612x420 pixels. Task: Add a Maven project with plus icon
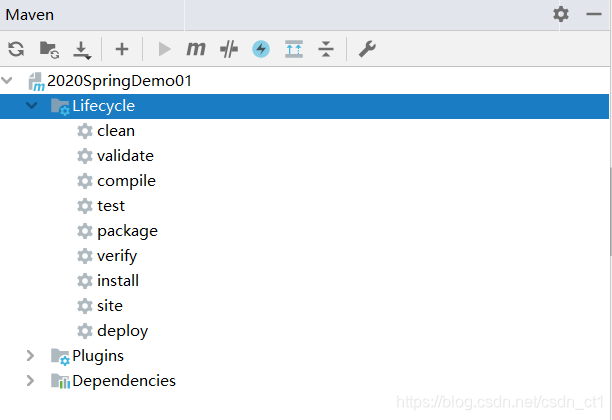pyautogui.click(x=122, y=49)
